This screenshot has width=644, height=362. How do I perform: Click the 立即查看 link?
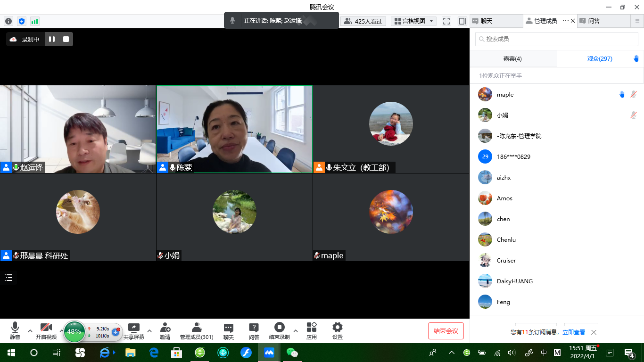tap(573, 332)
